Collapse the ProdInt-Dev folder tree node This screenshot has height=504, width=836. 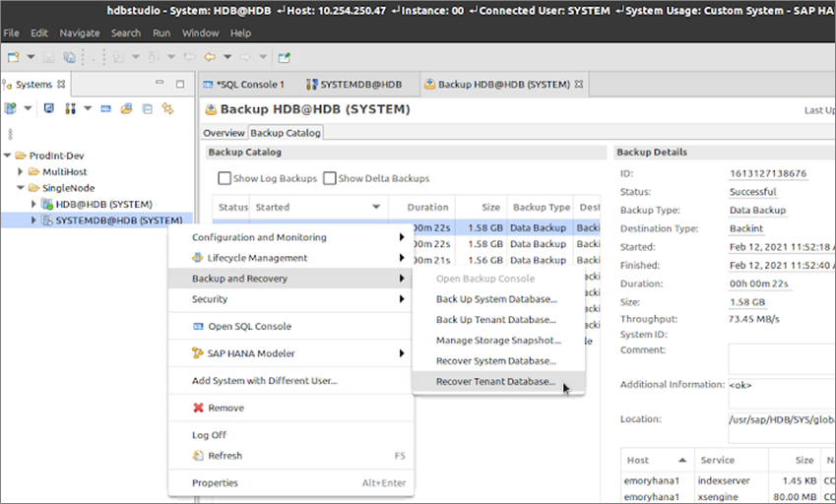[x=8, y=156]
